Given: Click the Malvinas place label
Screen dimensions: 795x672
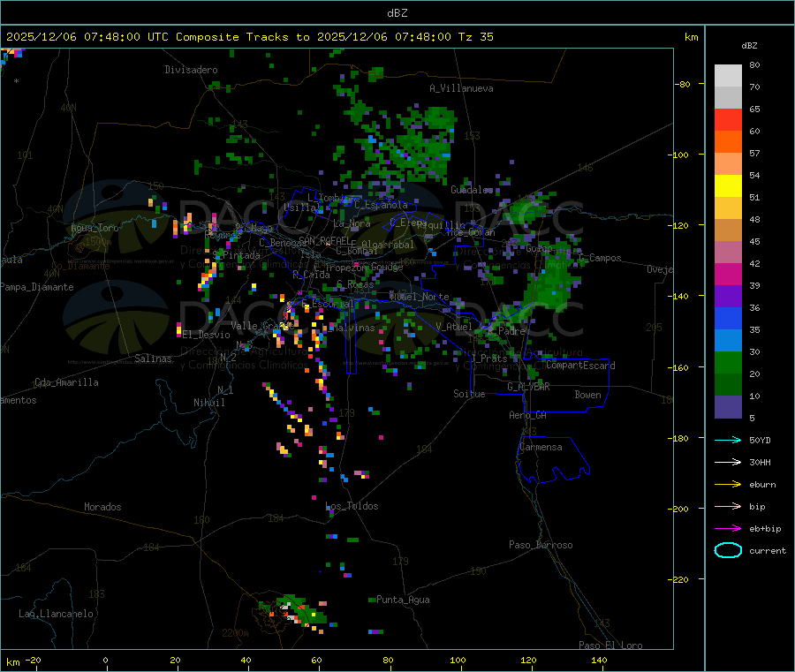Looking at the screenshot, I should tap(353, 328).
